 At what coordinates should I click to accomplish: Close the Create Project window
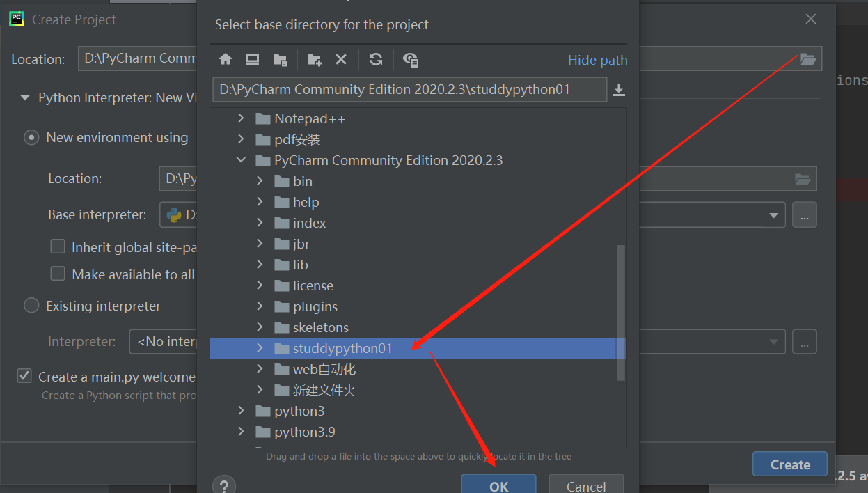tap(811, 19)
